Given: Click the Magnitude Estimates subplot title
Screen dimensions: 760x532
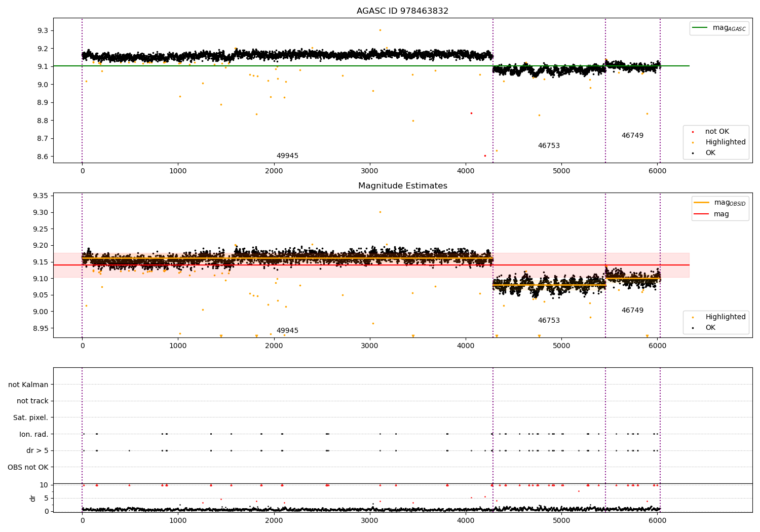Looking at the screenshot, I should pyautogui.click(x=402, y=186).
